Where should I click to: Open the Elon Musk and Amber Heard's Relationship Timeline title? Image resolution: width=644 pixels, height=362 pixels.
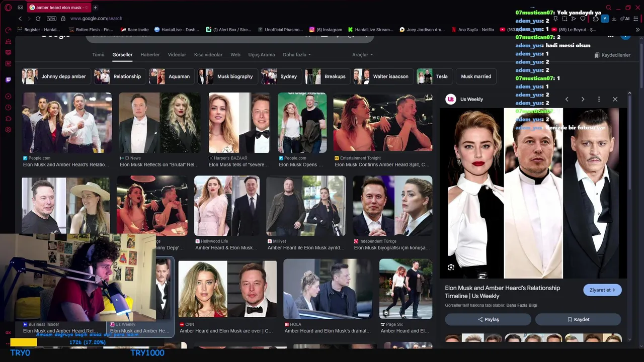(x=502, y=292)
